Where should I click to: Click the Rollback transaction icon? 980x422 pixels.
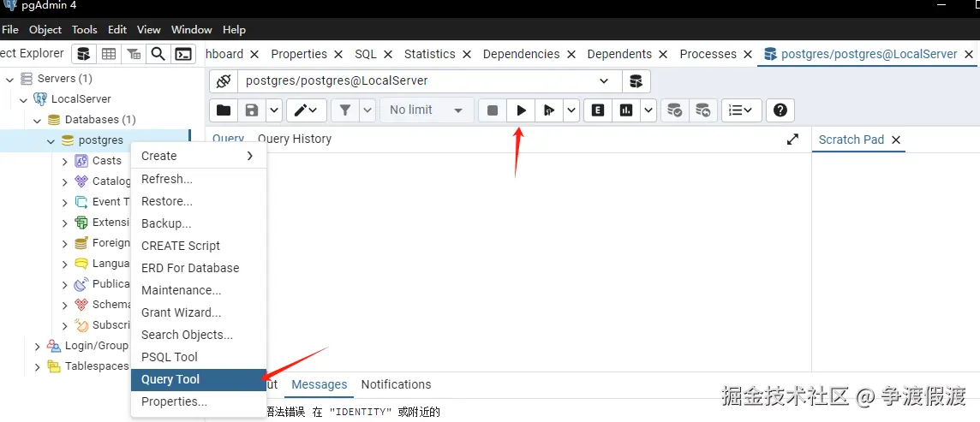pos(702,110)
